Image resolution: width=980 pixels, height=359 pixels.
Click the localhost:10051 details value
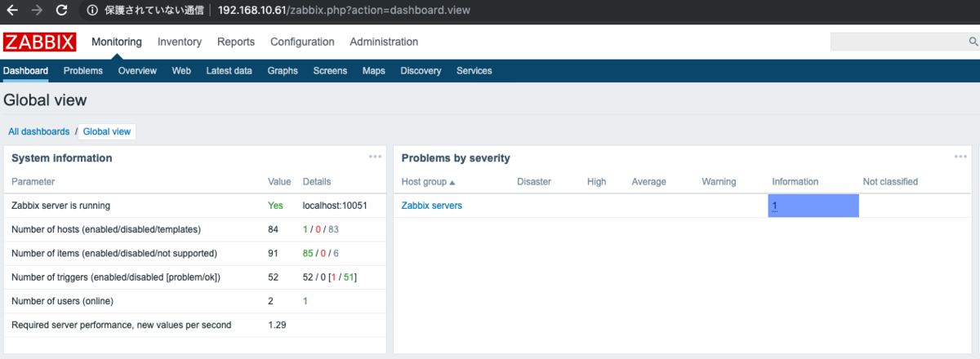(x=335, y=206)
